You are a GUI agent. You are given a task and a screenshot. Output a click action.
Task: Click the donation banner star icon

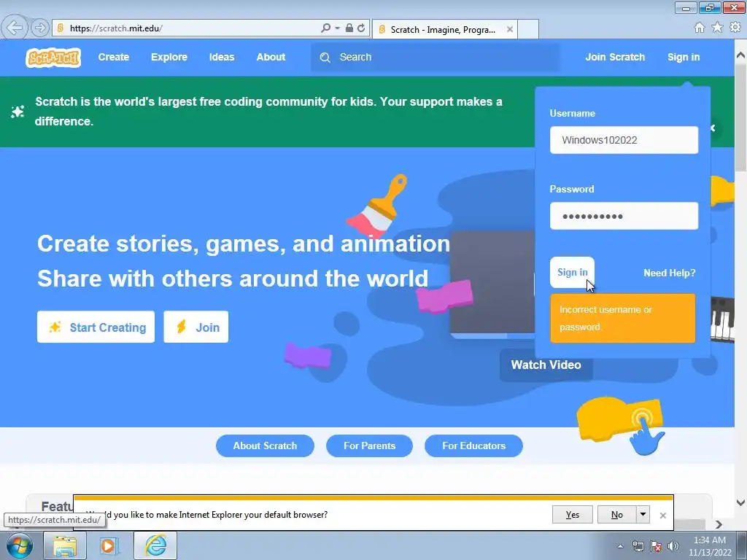coord(18,112)
